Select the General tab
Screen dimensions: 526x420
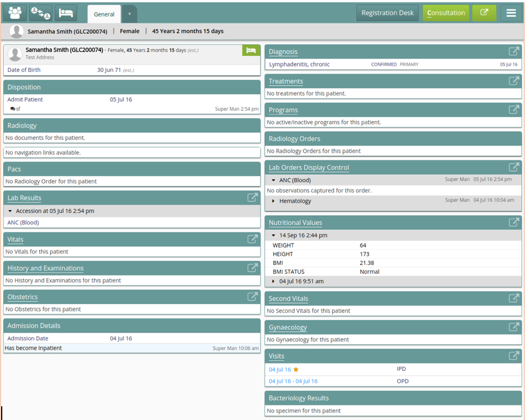coord(104,14)
